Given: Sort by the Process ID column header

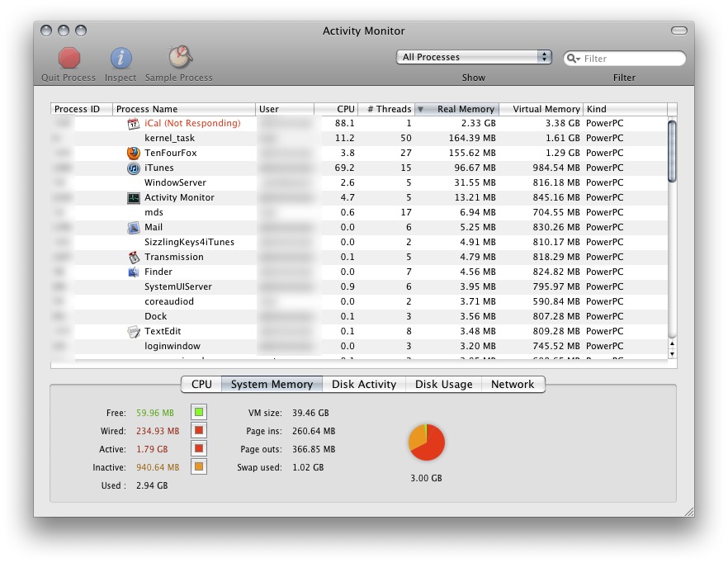Looking at the screenshot, I should click(81, 109).
